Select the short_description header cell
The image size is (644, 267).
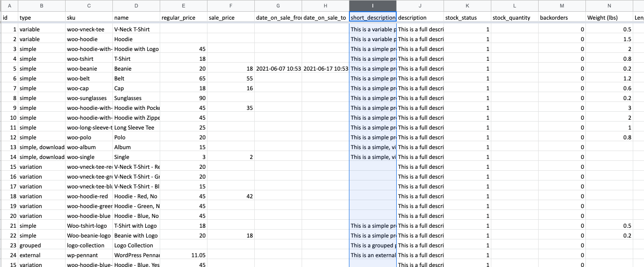click(x=373, y=18)
